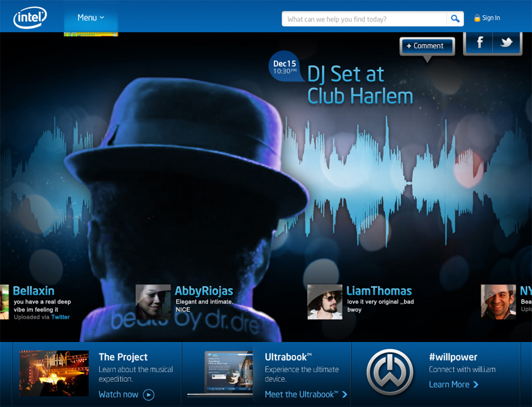Screen dimensions: 532x407
Task: Click "you have a real deep vibe" comment
Action: pos(42,306)
